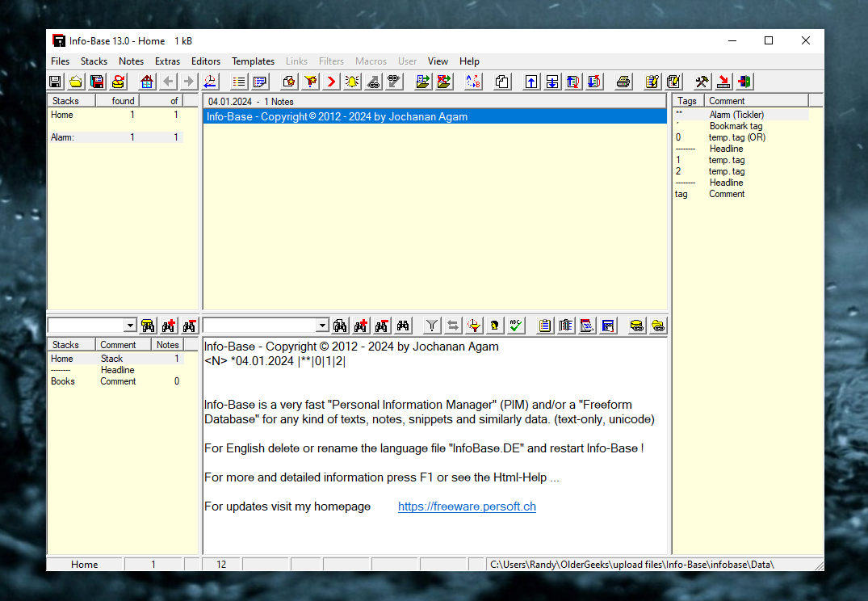This screenshot has height=601, width=868.
Task: Click the blue calculator window icon
Action: pyautogui.click(x=608, y=326)
